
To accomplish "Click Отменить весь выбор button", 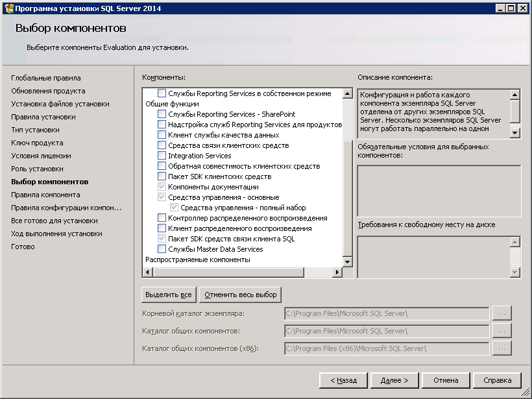I will (241, 295).
